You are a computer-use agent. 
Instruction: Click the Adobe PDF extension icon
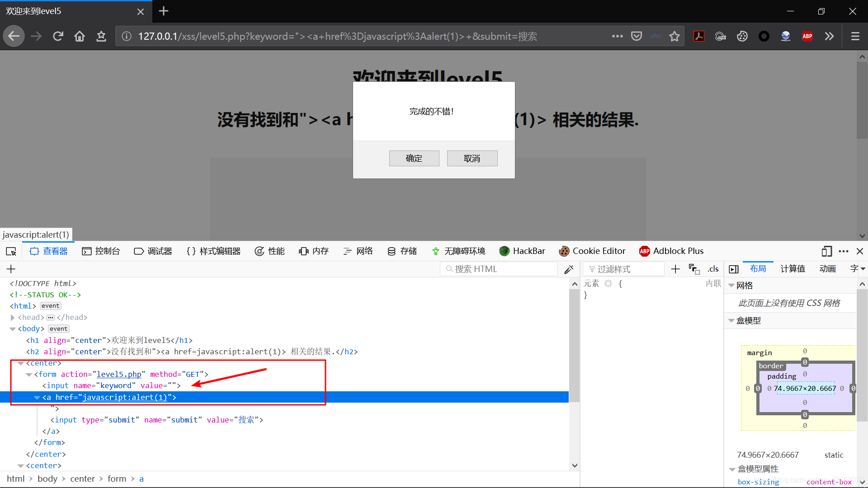[699, 36]
